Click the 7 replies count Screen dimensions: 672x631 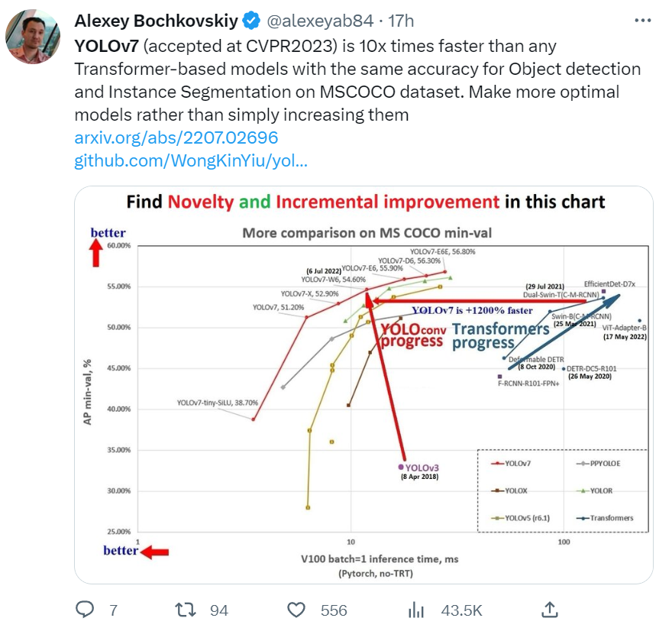113,610
